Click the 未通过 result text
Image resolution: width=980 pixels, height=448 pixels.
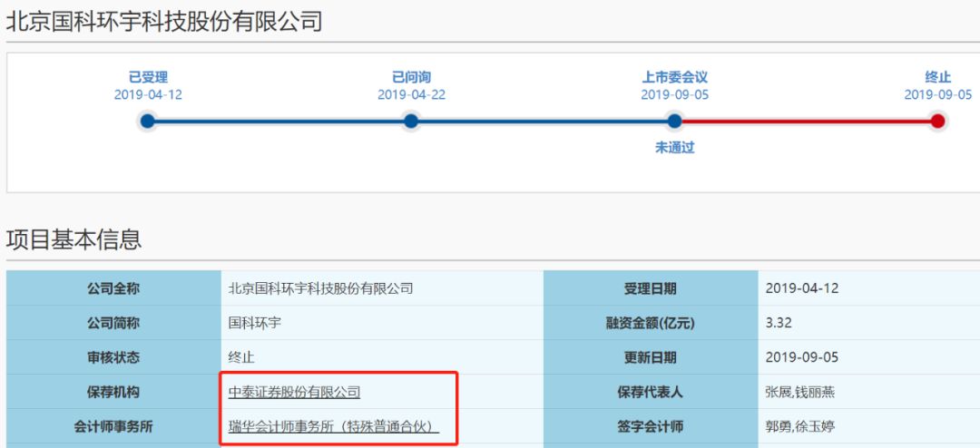click(675, 148)
